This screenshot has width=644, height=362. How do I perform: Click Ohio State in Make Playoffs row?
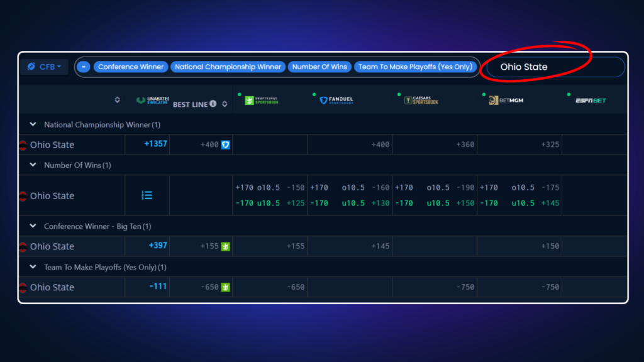point(52,287)
